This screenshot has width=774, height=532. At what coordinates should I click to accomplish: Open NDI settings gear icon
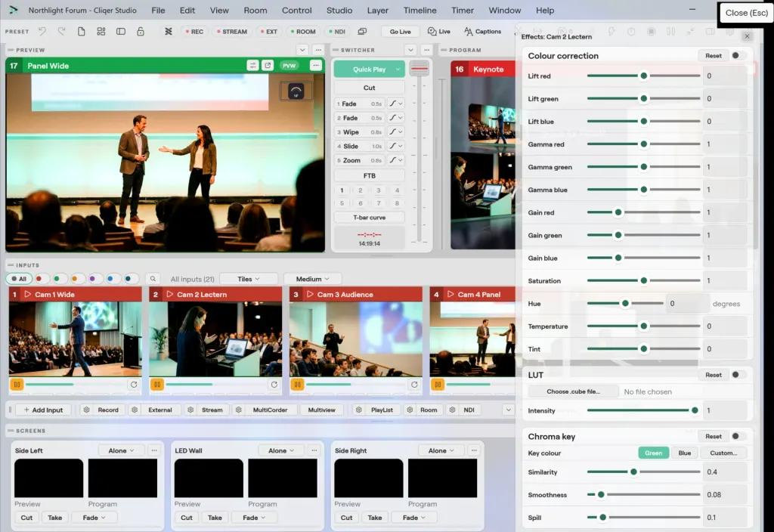452,410
